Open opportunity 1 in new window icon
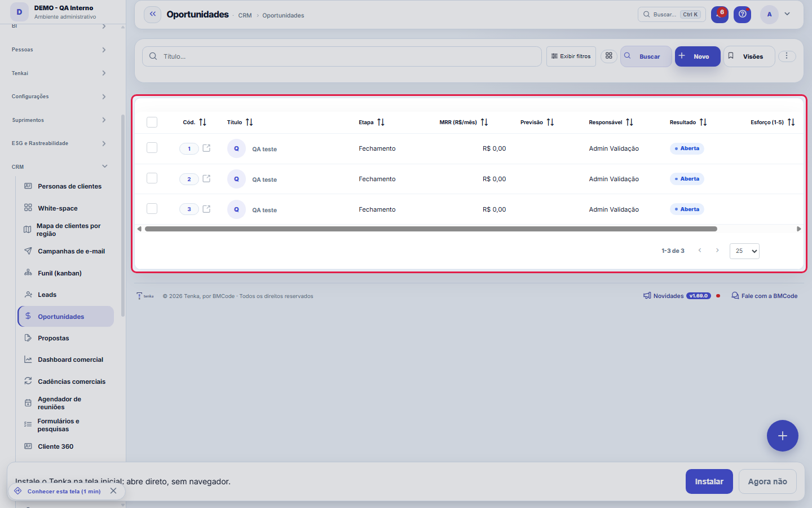This screenshot has width=812, height=508. click(206, 148)
